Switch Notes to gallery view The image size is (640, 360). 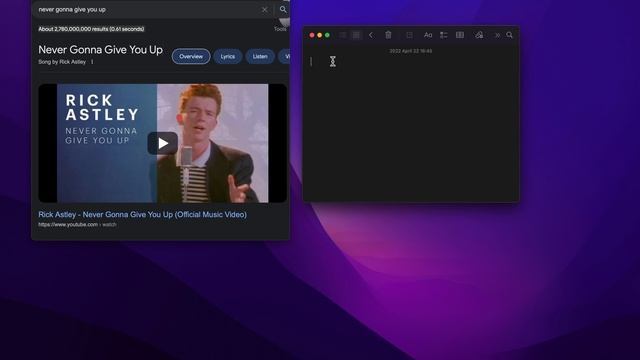click(356, 35)
